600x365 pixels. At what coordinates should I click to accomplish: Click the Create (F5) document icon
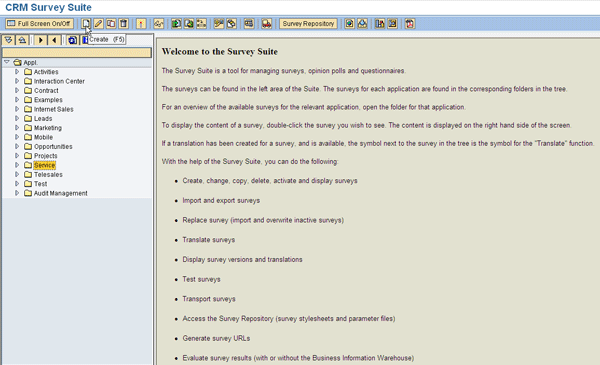tap(86, 24)
